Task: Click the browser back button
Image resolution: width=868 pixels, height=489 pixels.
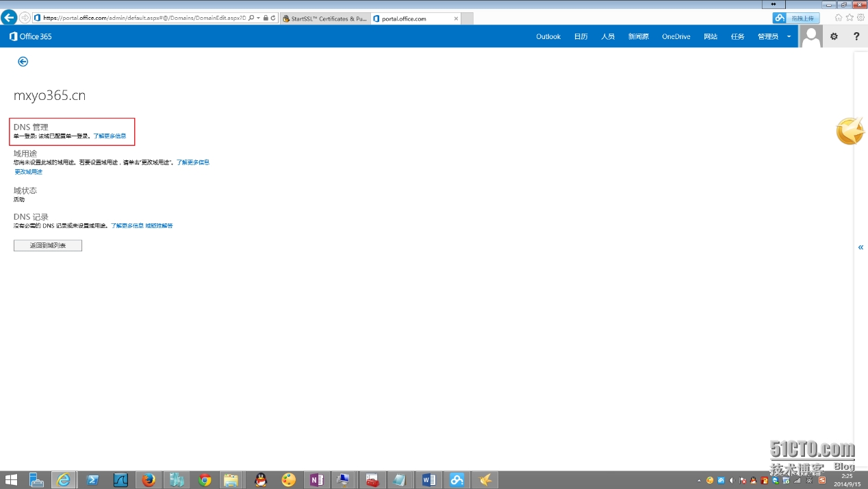Action: [x=9, y=18]
